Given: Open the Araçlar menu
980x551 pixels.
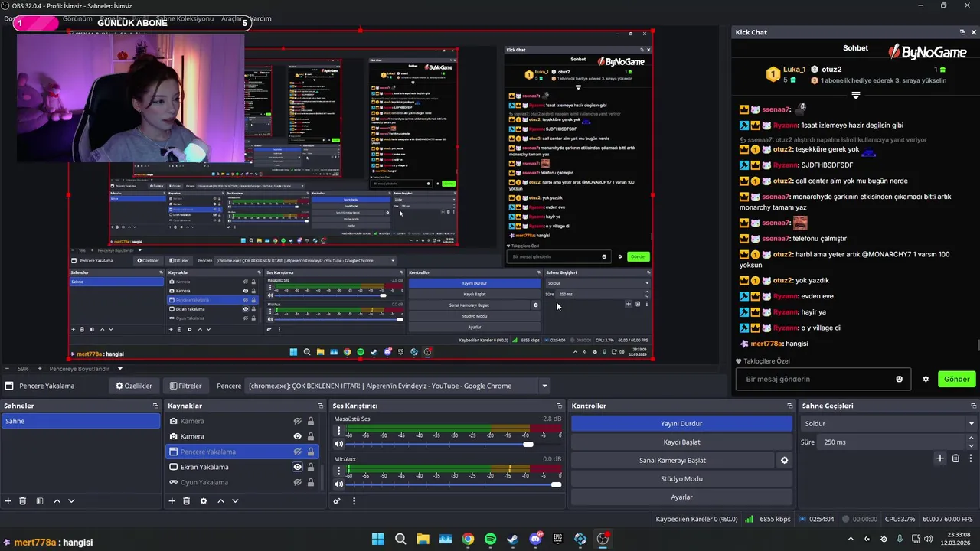Looking at the screenshot, I should tap(231, 18).
